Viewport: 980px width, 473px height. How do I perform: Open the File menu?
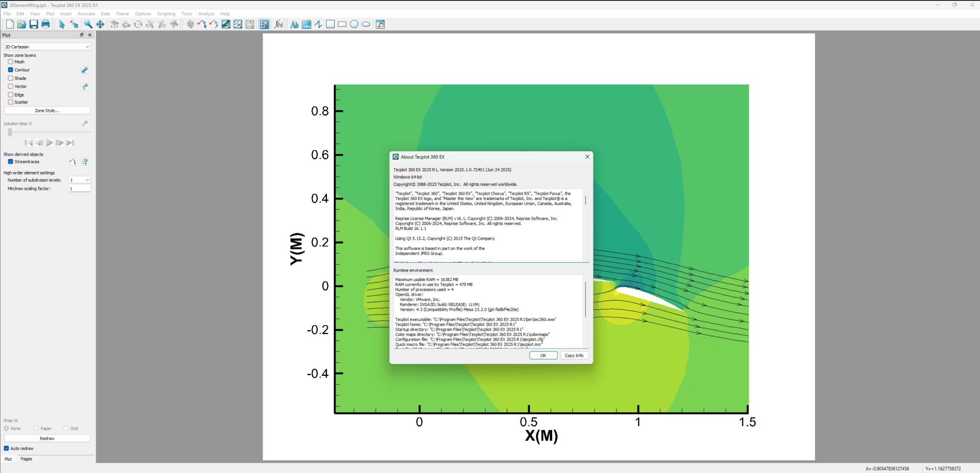pyautogui.click(x=7, y=14)
